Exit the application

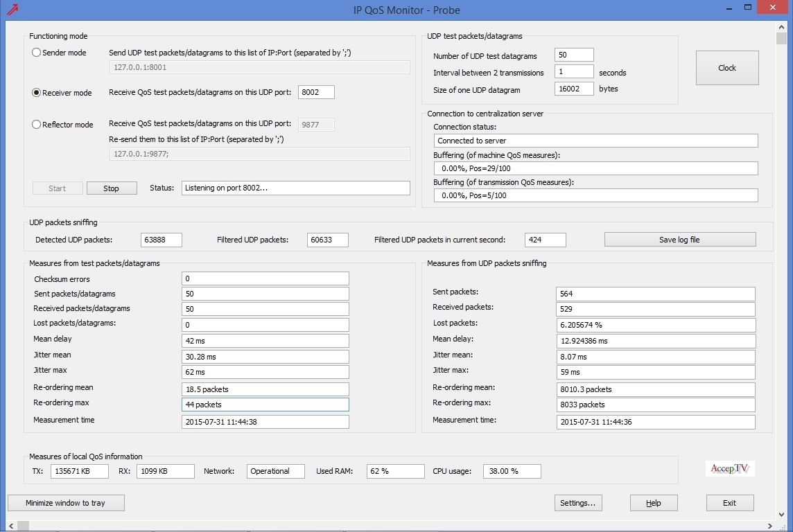point(730,503)
